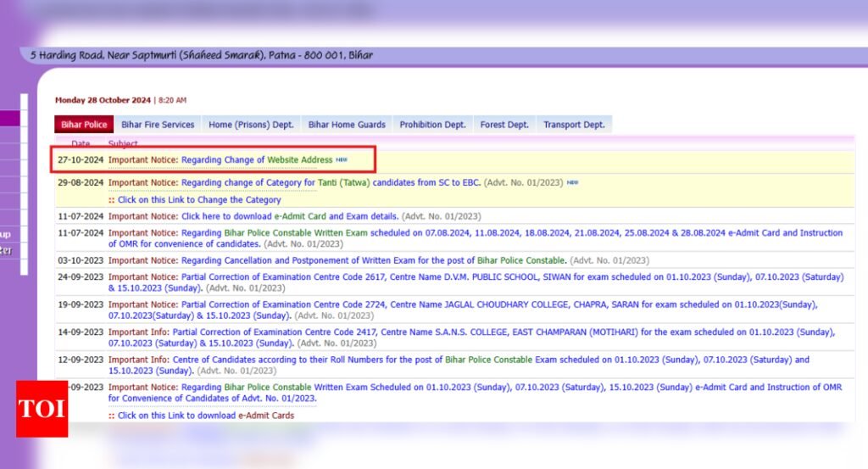Open Centre of Candidates by Roll Numbers info

coord(459,365)
